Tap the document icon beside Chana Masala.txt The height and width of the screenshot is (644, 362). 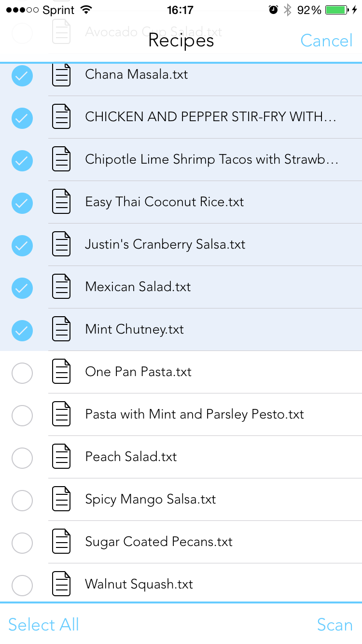pyautogui.click(x=61, y=74)
